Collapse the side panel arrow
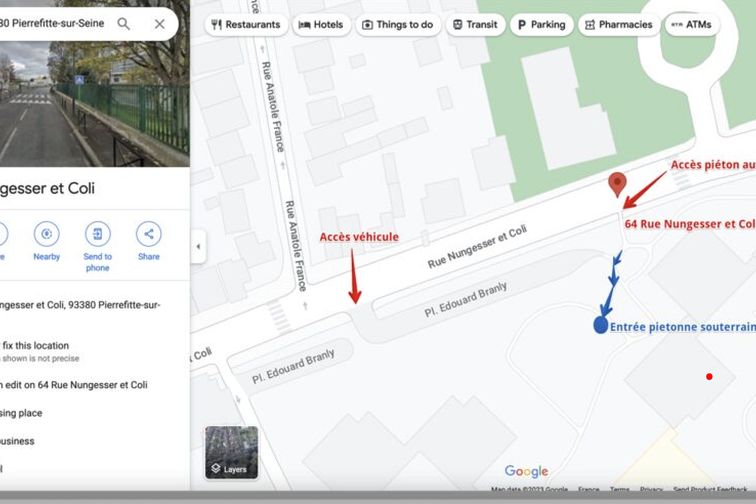This screenshot has height=504, width=756. pyautogui.click(x=198, y=247)
